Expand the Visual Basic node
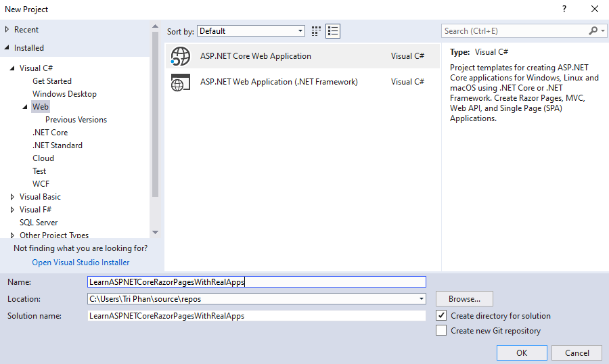Viewport: 609px width, 364px height. point(12,197)
